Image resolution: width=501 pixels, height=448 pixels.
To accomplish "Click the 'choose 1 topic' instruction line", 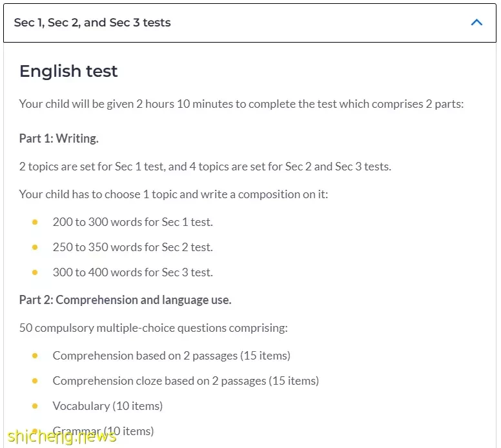I will pos(174,194).
